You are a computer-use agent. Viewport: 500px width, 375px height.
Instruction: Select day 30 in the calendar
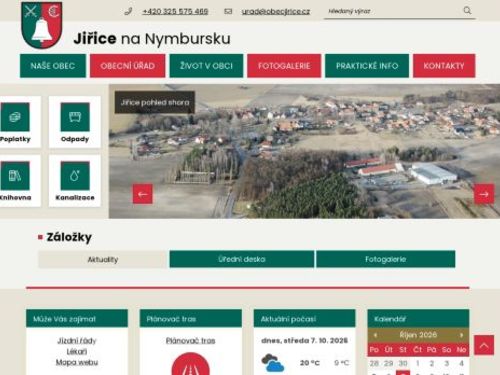pyautogui.click(x=403, y=363)
